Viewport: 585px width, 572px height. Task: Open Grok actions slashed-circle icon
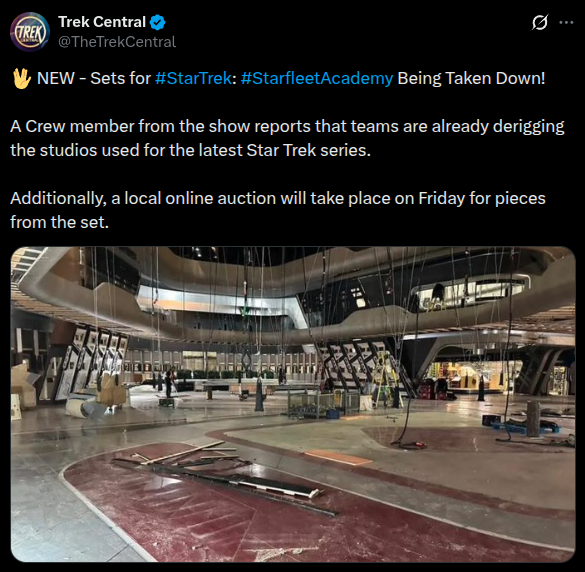coord(540,23)
